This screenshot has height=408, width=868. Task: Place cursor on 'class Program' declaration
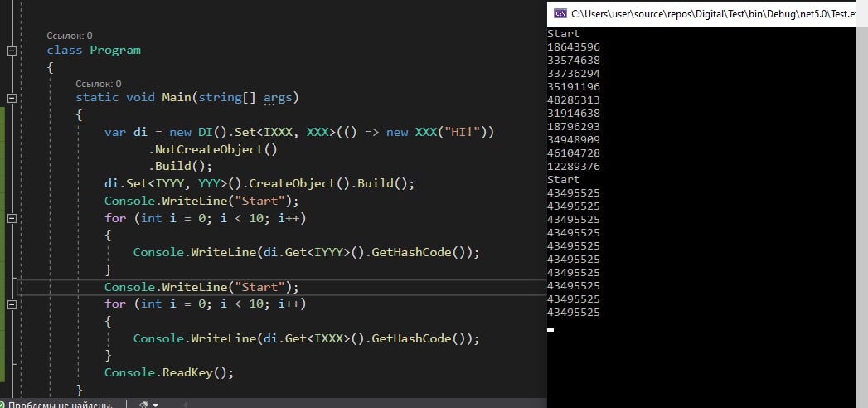[x=94, y=51]
